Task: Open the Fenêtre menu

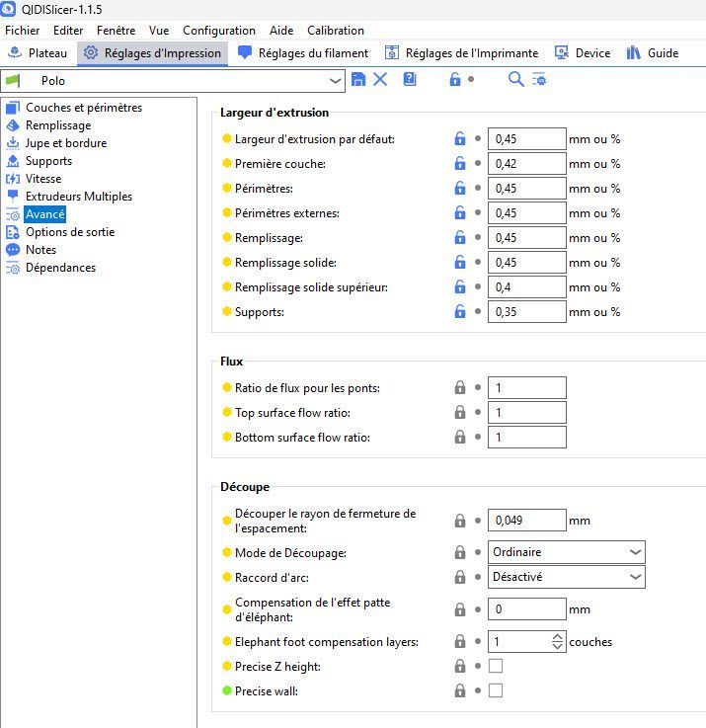Action: pyautogui.click(x=117, y=31)
